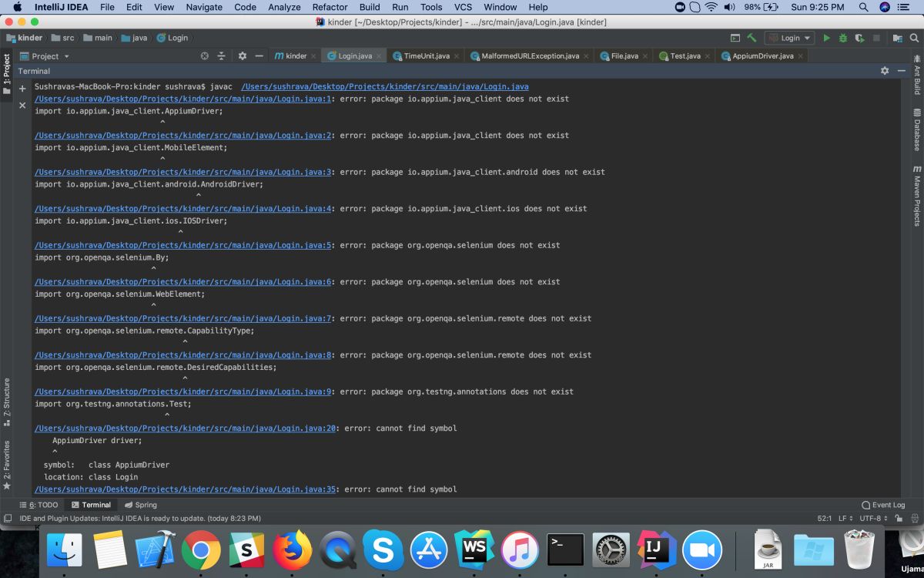Open the Login.java:20 error link
Viewport: 924px width, 578px height.
pos(186,428)
